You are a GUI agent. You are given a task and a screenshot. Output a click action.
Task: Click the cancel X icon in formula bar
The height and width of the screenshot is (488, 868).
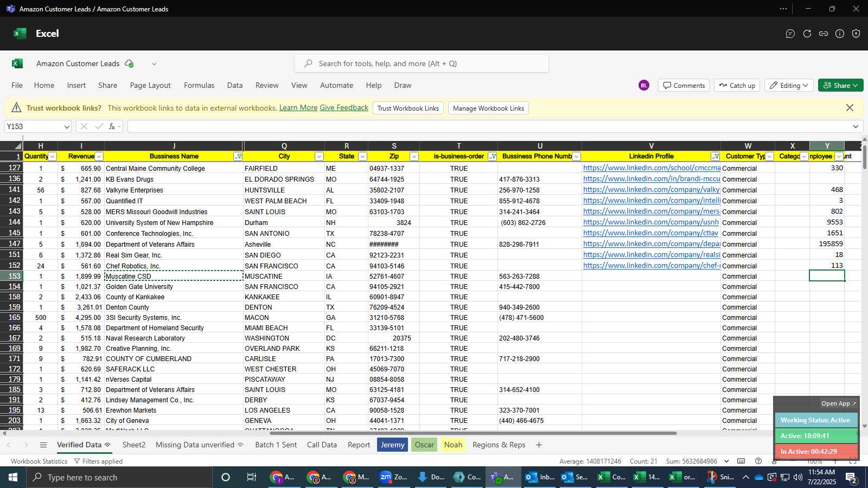tap(84, 126)
